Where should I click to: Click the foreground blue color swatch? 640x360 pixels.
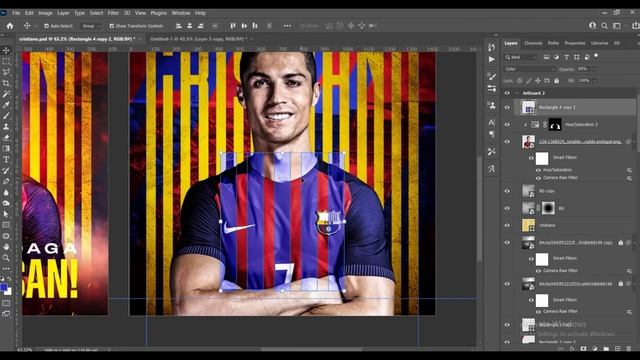(x=4, y=288)
